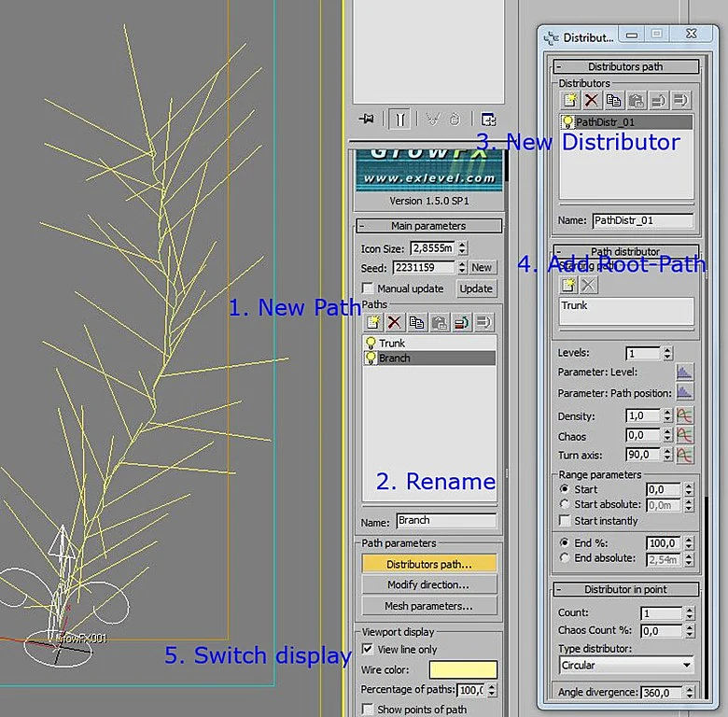Click the Parameter: Level graph icon
728x717 pixels.
click(x=684, y=372)
